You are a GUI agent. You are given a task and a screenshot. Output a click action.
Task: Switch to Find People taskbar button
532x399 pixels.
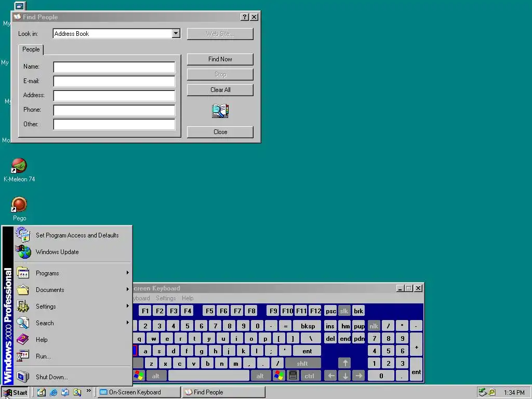[x=223, y=392]
